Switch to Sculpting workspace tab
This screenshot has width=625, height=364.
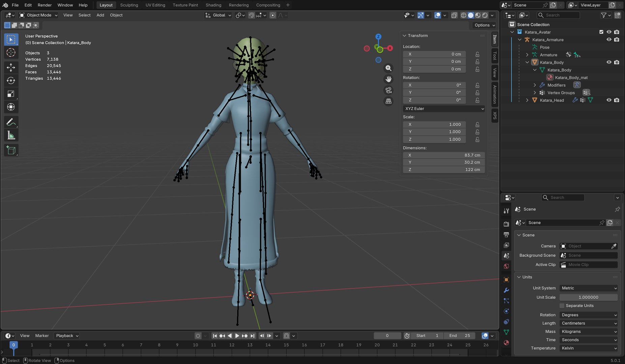coord(129,5)
